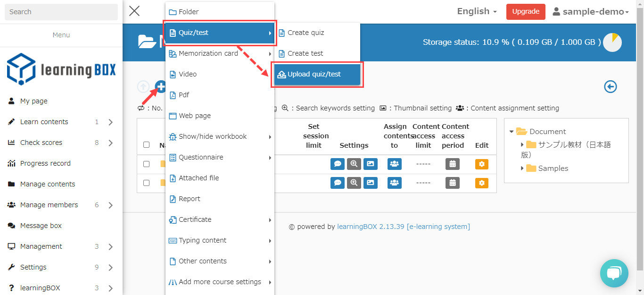644x295 pixels.
Task: Open the first row's content access period calendar
Action: point(452,164)
